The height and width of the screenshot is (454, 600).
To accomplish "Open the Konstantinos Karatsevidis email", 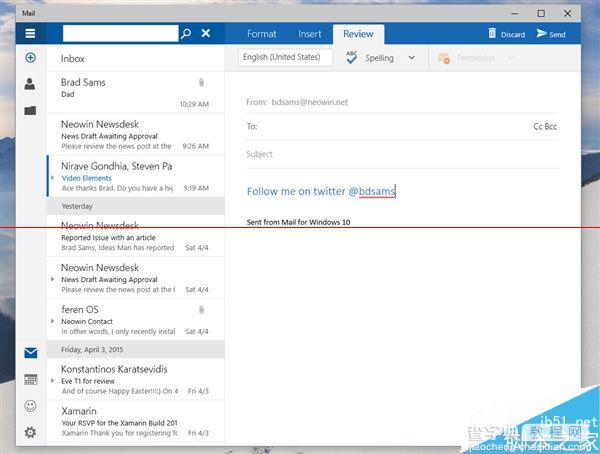I will click(x=135, y=379).
